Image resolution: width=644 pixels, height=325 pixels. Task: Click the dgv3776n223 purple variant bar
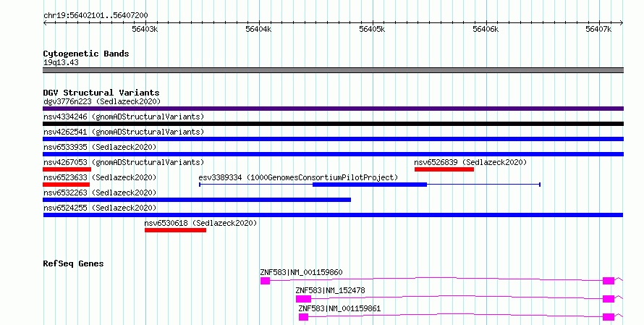[333, 109]
